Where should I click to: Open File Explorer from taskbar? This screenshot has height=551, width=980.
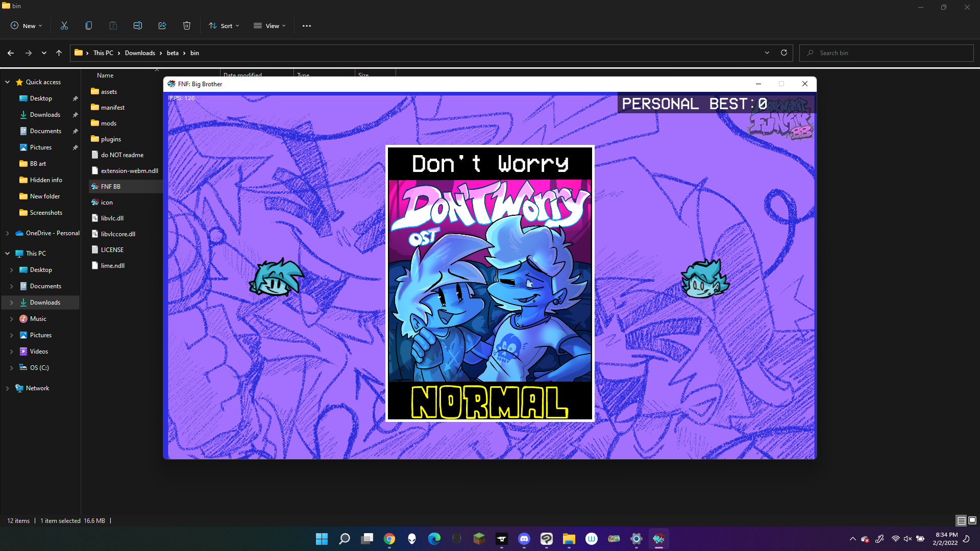(569, 539)
